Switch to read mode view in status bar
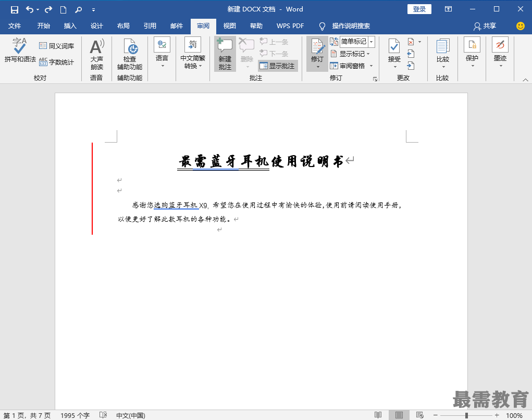Screen dimensions: 532x420 pos(378,415)
